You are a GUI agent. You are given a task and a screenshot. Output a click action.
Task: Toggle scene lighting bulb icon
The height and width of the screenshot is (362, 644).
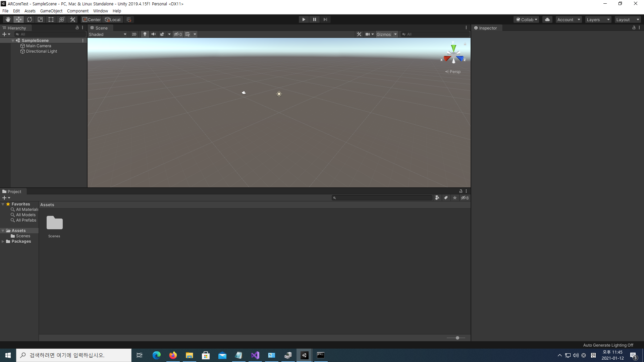pyautogui.click(x=145, y=34)
